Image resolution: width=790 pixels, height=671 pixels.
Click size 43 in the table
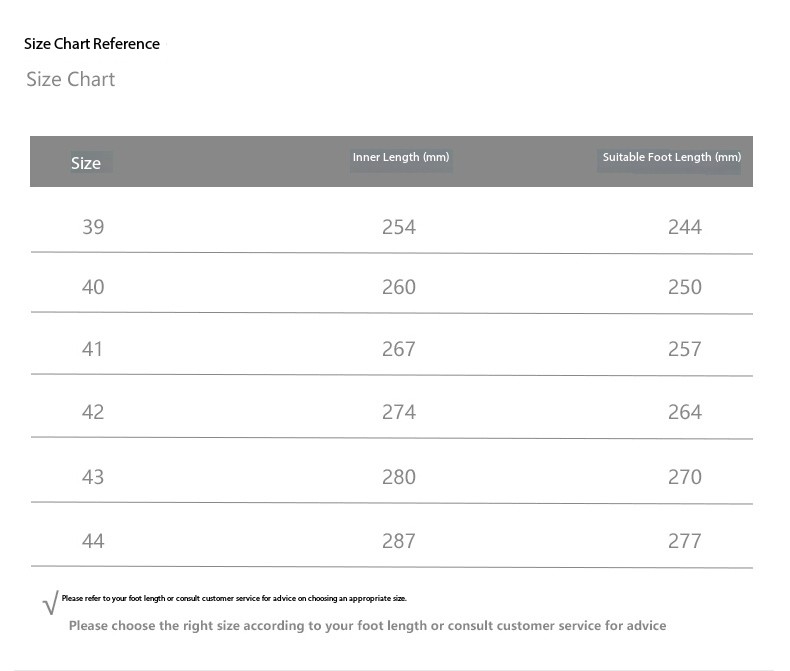click(93, 477)
